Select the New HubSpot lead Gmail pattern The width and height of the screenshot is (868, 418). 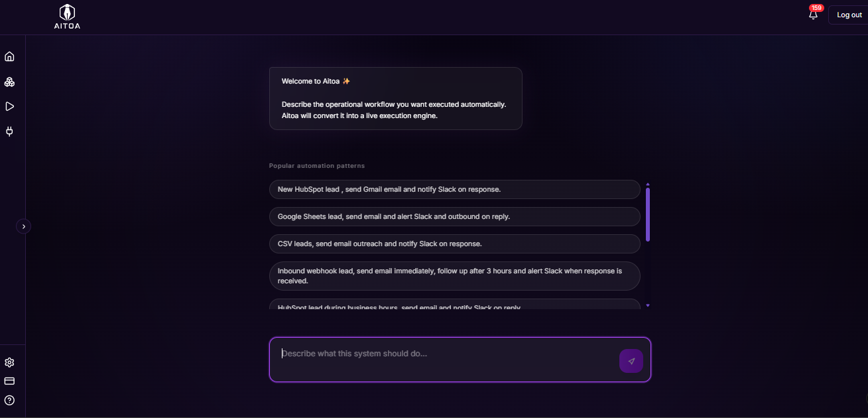(x=454, y=189)
